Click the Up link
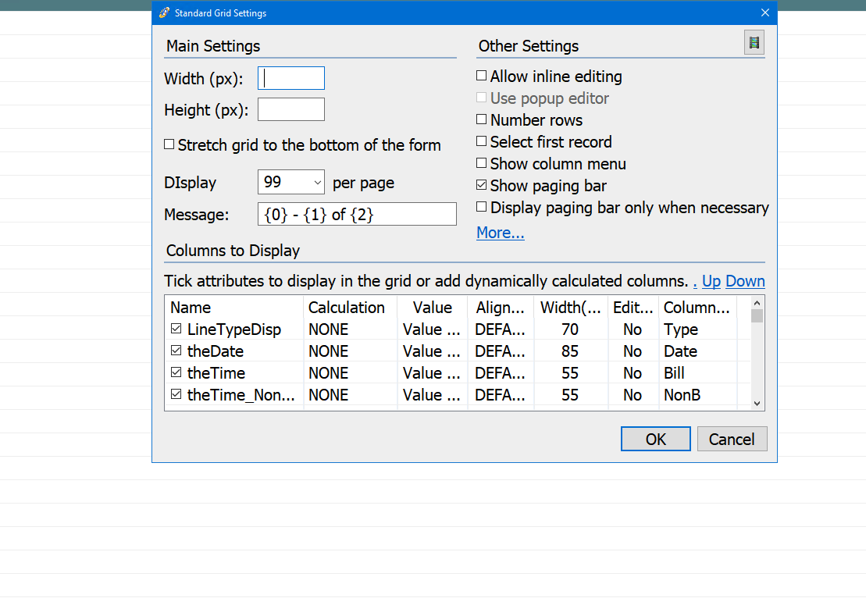The width and height of the screenshot is (866, 616). 711,281
